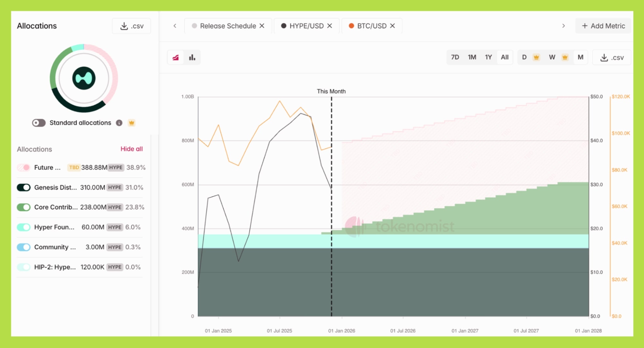Select monthly (M) interval
This screenshot has width=644, height=348.
pos(580,57)
